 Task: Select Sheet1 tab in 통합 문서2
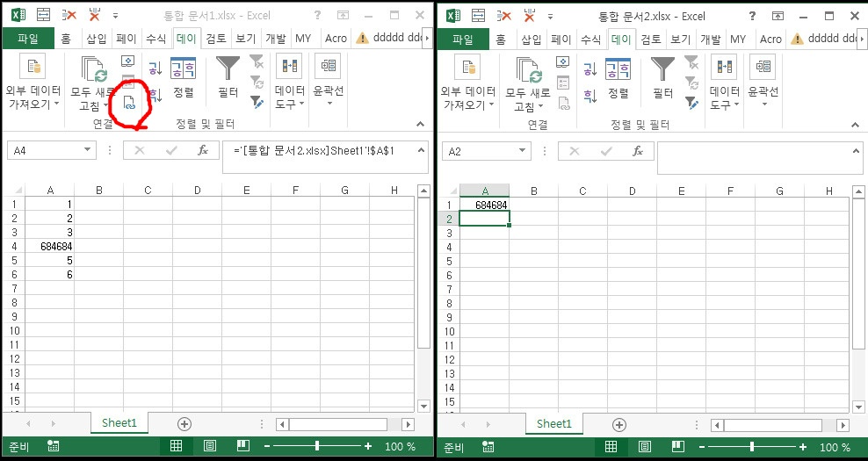pyautogui.click(x=554, y=424)
